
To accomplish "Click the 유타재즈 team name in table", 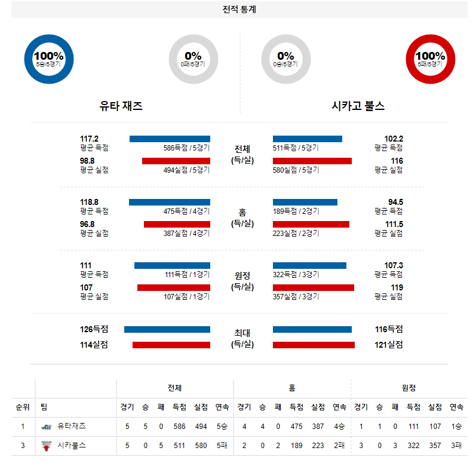I will [x=72, y=427].
